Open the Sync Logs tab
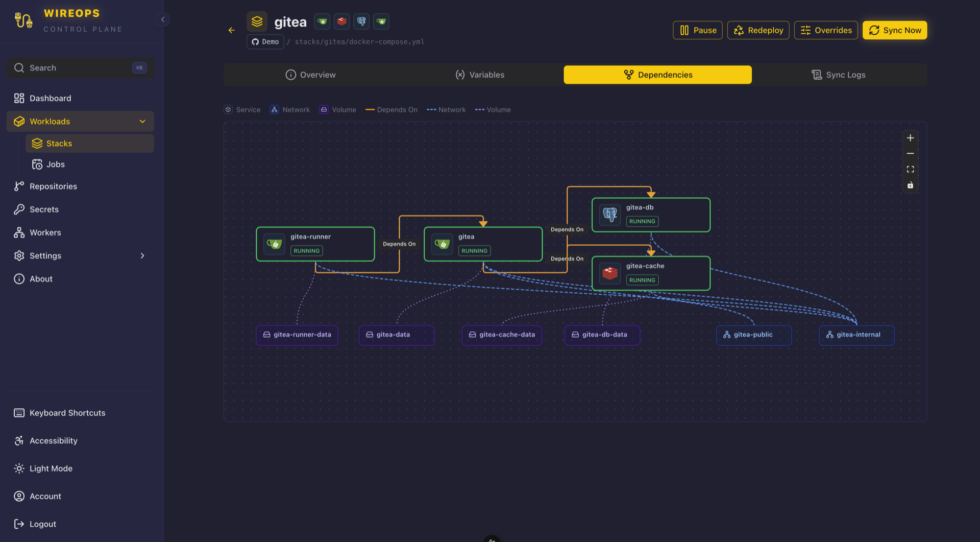Viewport: 980px width, 542px height. tap(839, 75)
